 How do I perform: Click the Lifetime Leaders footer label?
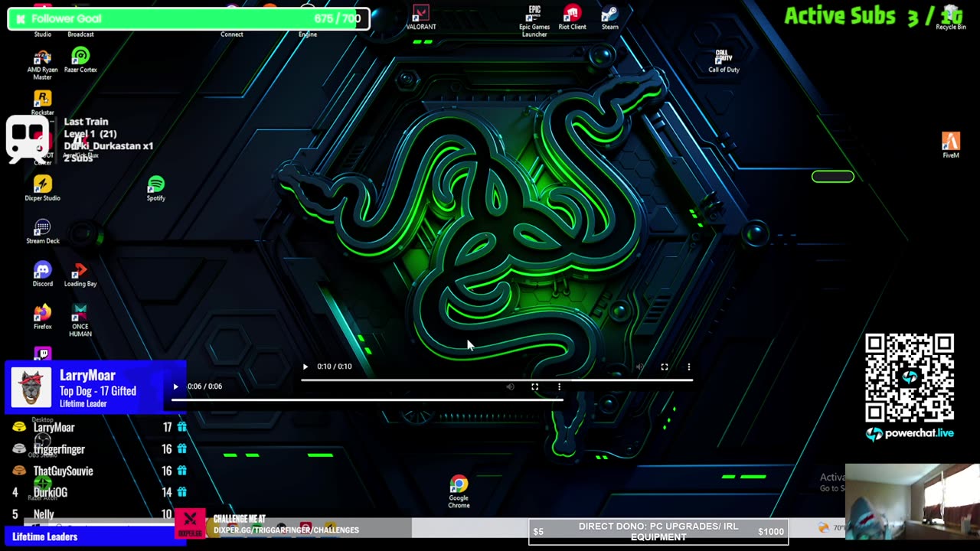[x=45, y=536]
